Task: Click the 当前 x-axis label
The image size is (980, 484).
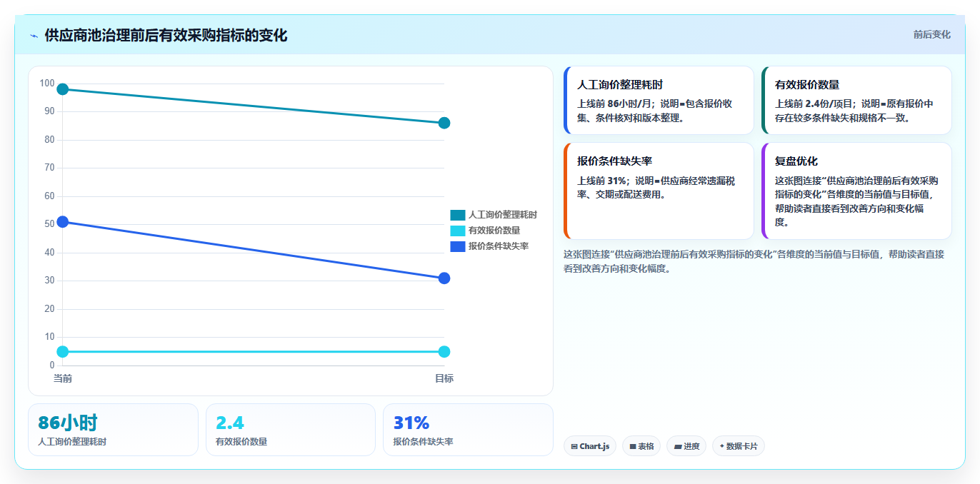Action: tap(63, 378)
